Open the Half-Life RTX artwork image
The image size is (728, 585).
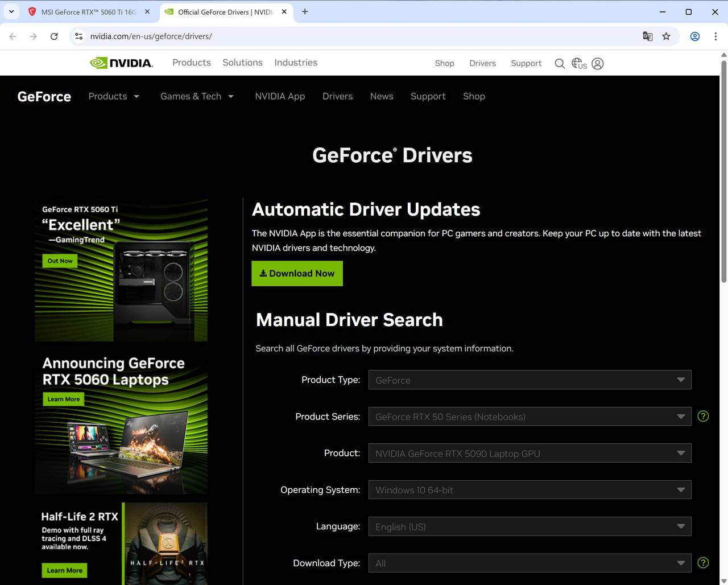[166, 543]
